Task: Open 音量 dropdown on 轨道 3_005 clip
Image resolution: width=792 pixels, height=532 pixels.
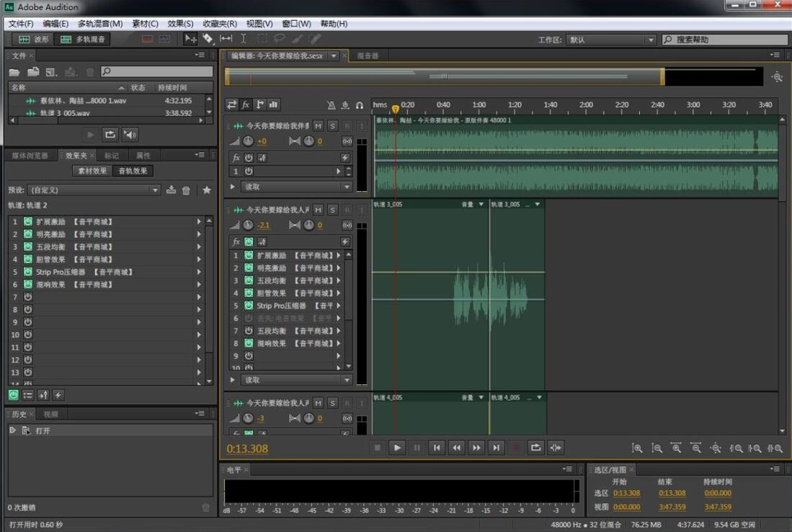Action: (x=481, y=204)
